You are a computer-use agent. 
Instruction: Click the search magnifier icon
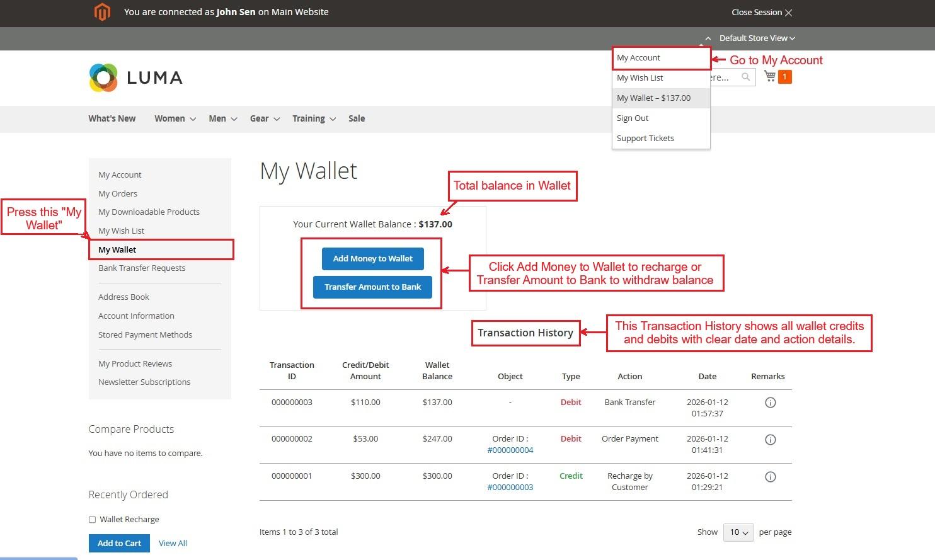click(x=745, y=77)
